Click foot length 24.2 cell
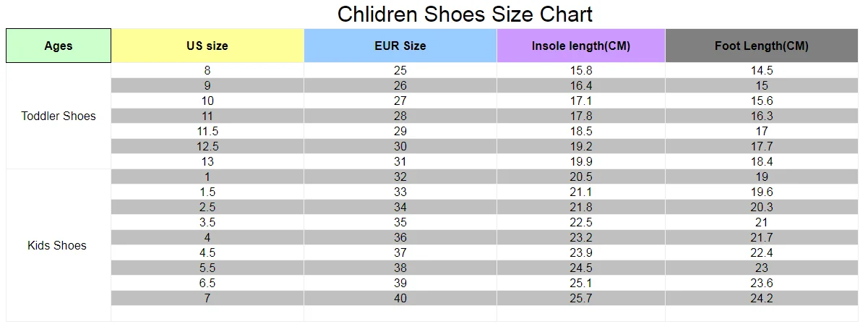The image size is (868, 332). (762, 299)
